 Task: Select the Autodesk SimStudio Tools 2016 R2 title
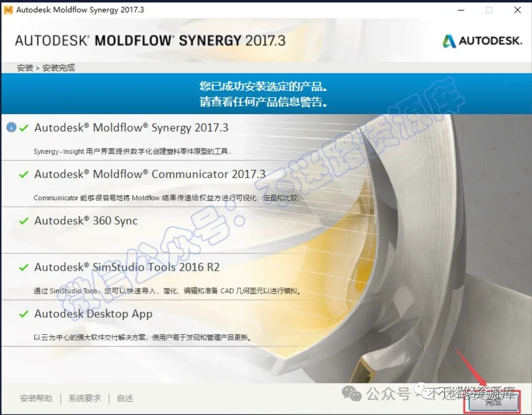[127, 267]
